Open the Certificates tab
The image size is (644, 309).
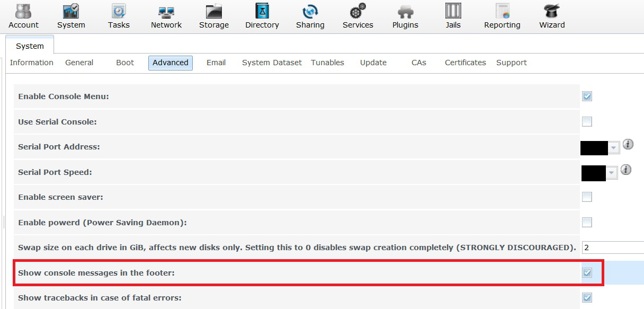point(465,63)
